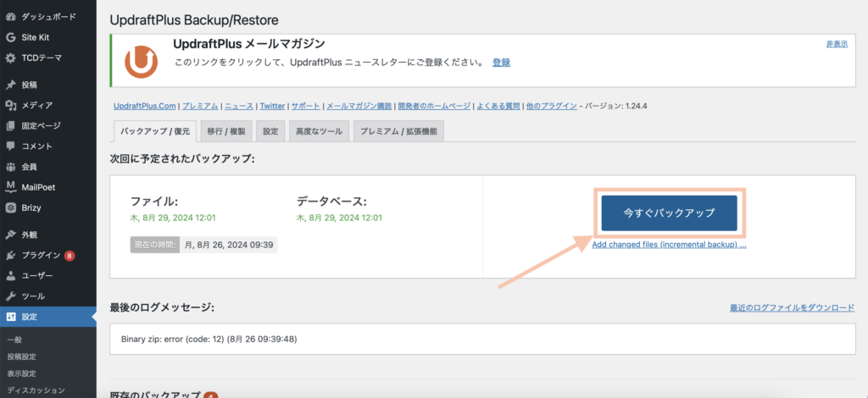Click Add changed files incremental backup link
Image resolution: width=868 pixels, height=398 pixels.
(x=670, y=245)
